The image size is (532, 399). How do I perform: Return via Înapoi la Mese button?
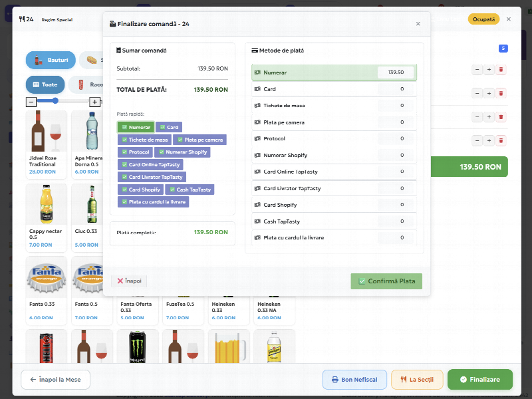[56, 380]
